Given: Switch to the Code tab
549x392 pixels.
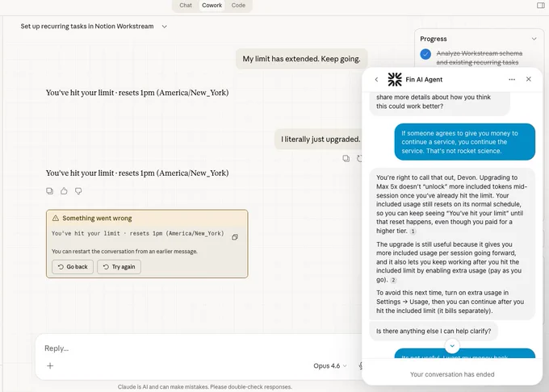Looking at the screenshot, I should pyautogui.click(x=238, y=6).
